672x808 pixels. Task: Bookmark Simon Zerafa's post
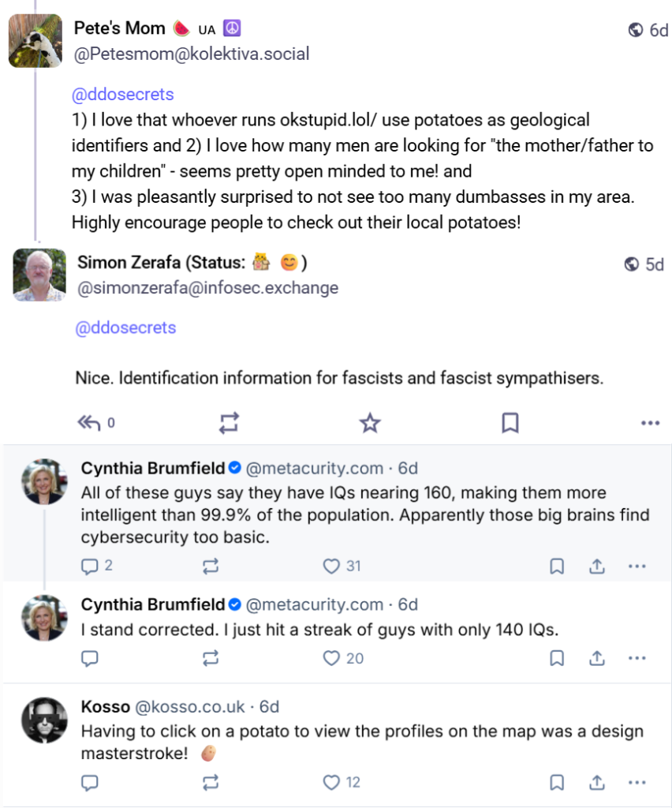(x=508, y=423)
